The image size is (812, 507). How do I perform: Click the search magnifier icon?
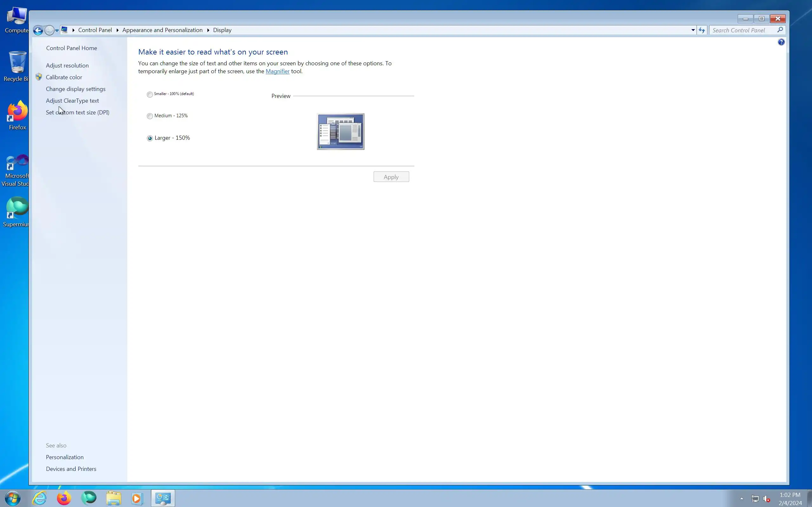pyautogui.click(x=780, y=30)
